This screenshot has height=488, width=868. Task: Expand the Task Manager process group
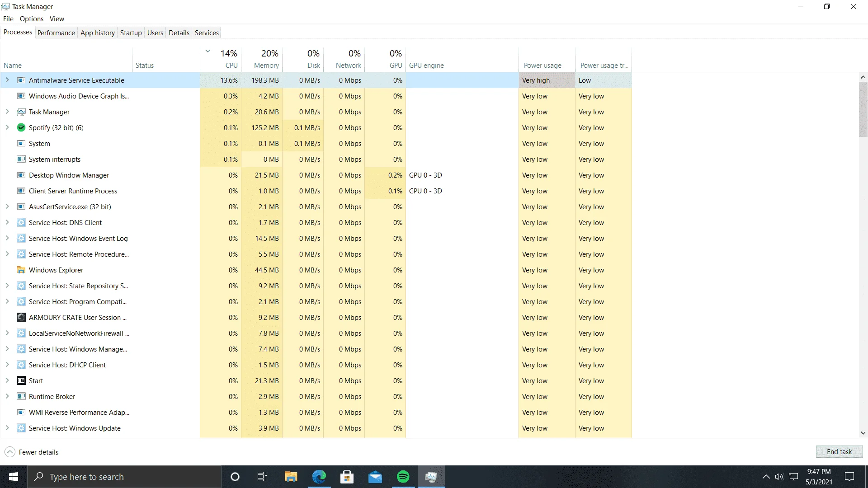(x=7, y=112)
